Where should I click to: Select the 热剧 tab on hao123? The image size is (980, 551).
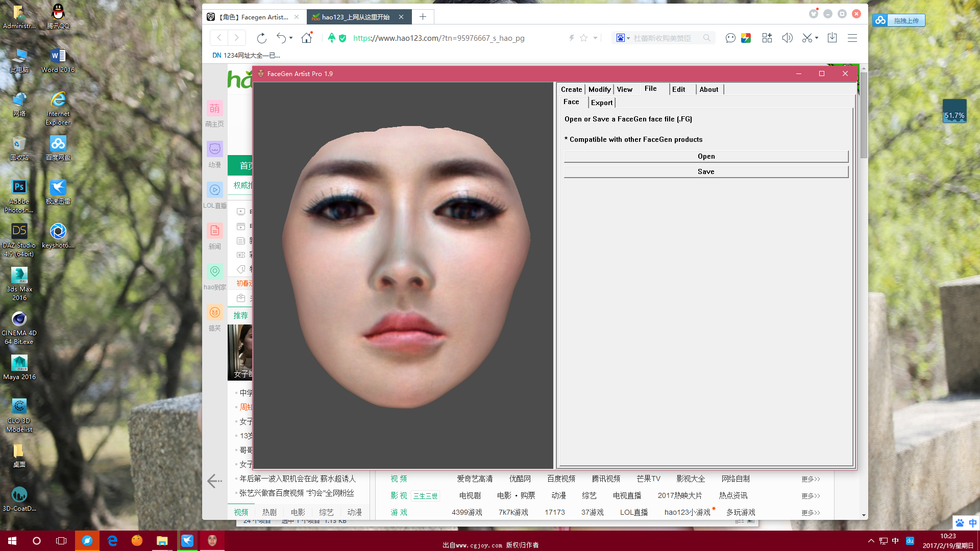(x=269, y=512)
